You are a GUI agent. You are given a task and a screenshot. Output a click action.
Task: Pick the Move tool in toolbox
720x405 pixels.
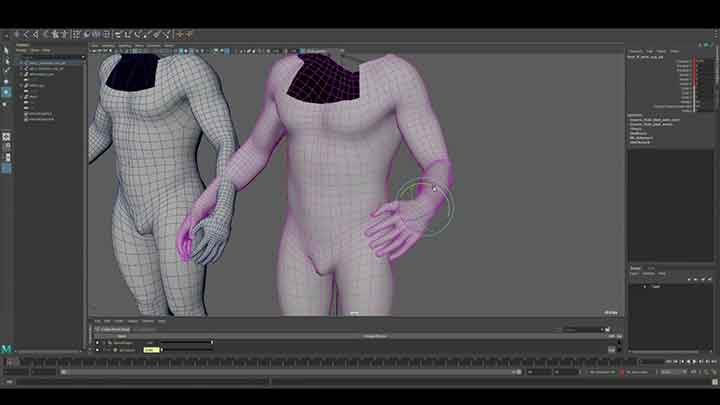tap(6, 80)
